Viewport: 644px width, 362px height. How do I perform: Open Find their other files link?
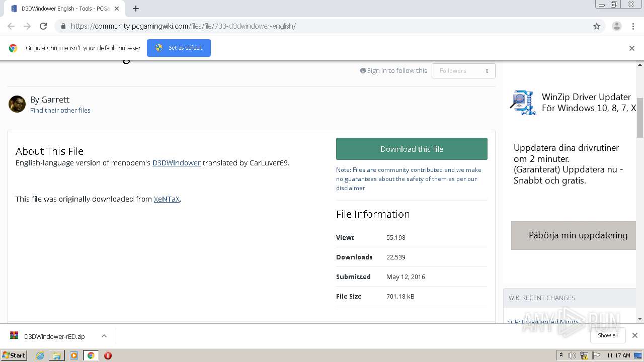[60, 110]
